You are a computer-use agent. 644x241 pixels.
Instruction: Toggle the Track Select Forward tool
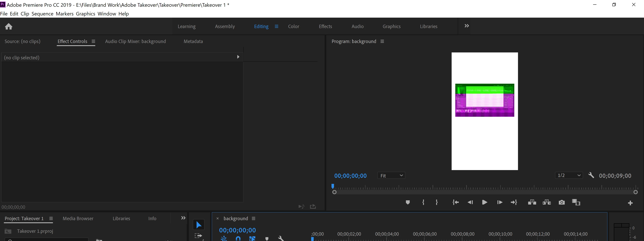[198, 236]
